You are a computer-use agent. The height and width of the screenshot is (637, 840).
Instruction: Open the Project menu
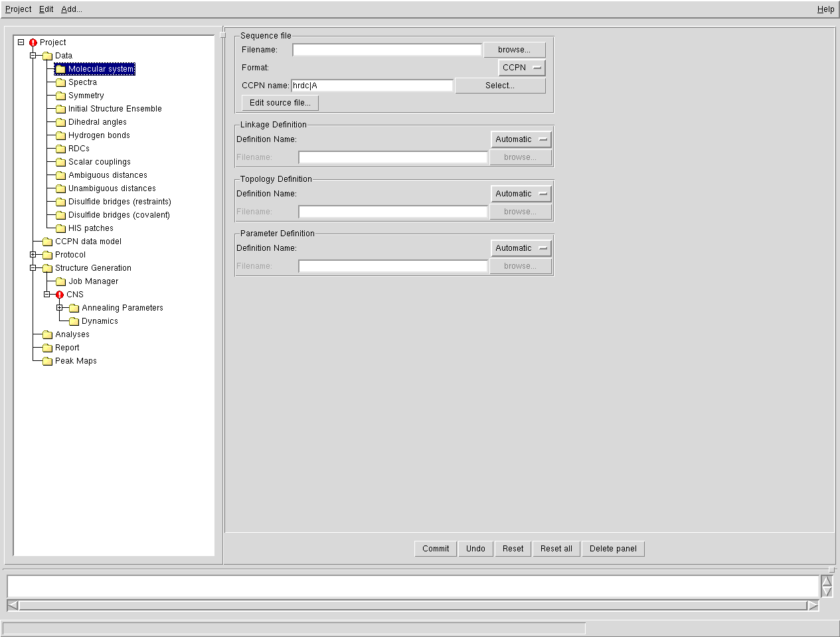point(18,9)
